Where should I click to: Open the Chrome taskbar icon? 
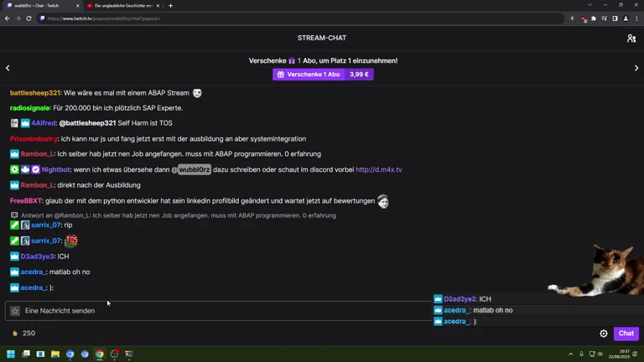[99, 354]
